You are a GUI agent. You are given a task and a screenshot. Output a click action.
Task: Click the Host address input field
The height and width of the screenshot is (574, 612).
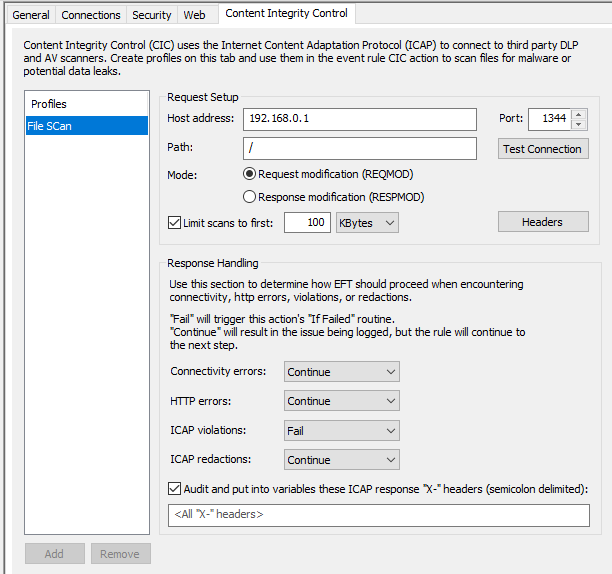[x=359, y=119]
